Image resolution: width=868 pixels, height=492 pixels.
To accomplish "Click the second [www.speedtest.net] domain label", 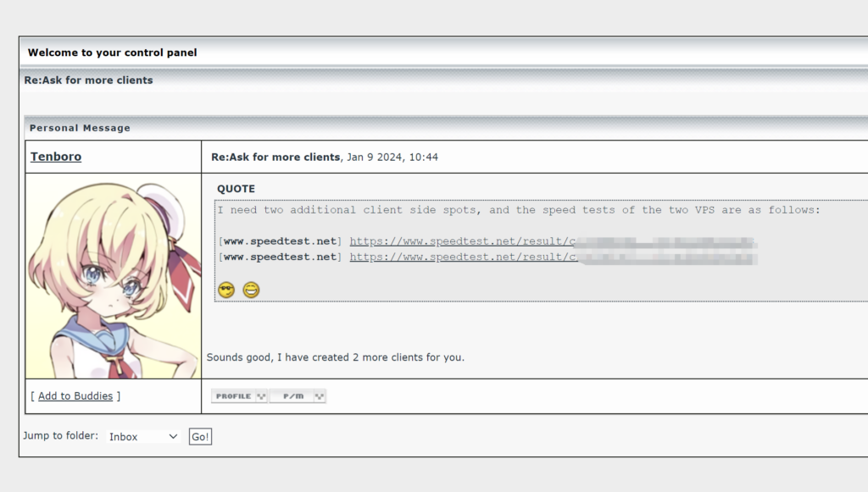I will [x=280, y=257].
